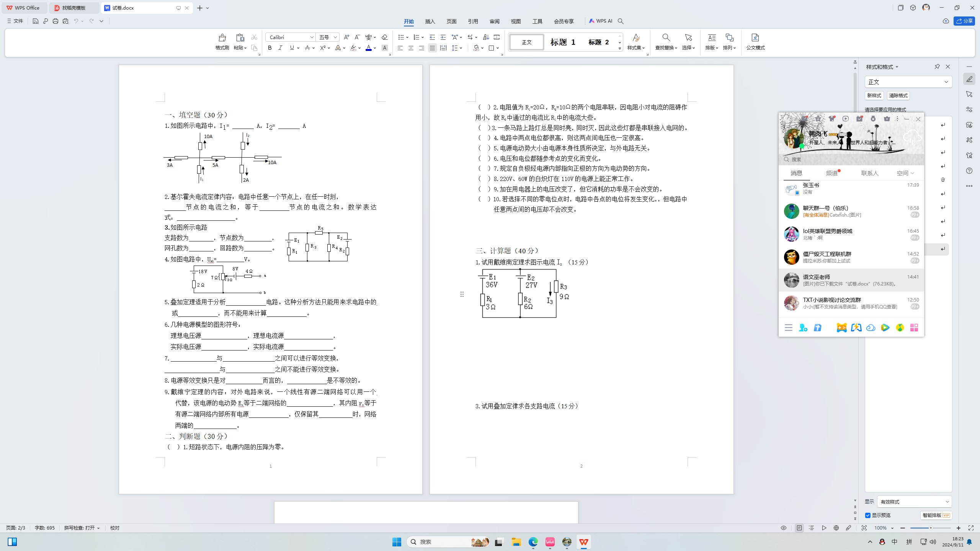
Task: Click the save icon in quick access toolbar
Action: click(x=35, y=21)
